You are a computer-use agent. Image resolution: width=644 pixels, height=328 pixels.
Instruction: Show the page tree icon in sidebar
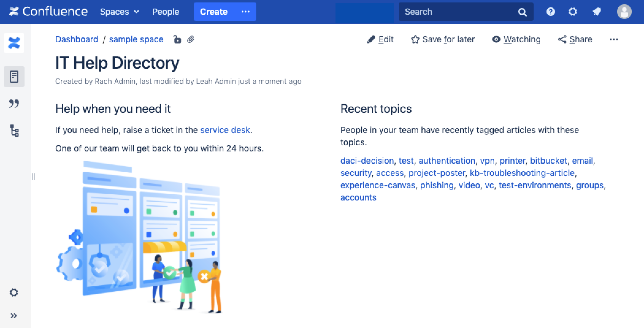coord(14,131)
